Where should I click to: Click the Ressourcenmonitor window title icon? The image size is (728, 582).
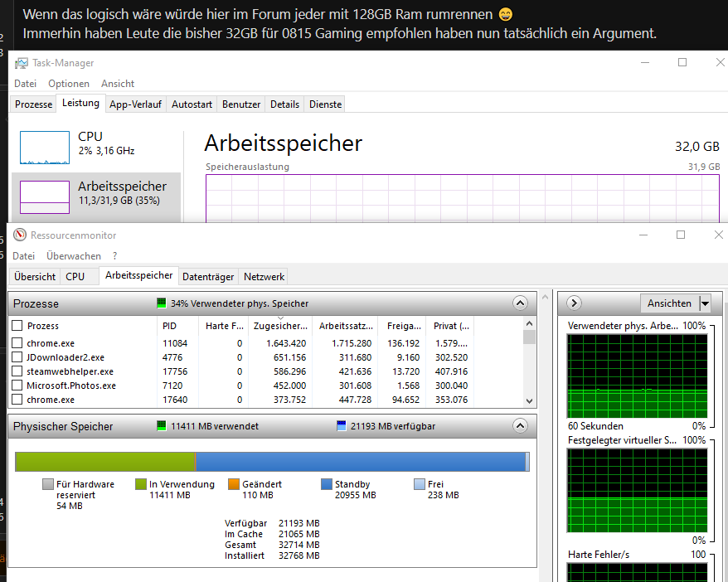(20, 235)
